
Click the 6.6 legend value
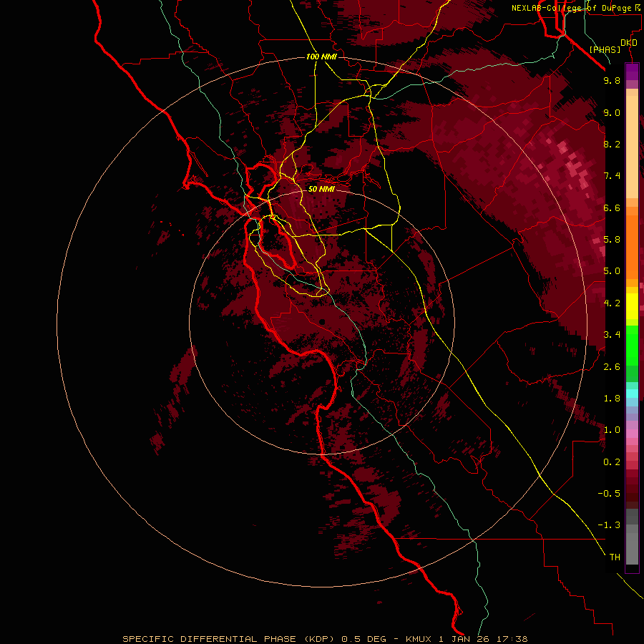(612, 208)
